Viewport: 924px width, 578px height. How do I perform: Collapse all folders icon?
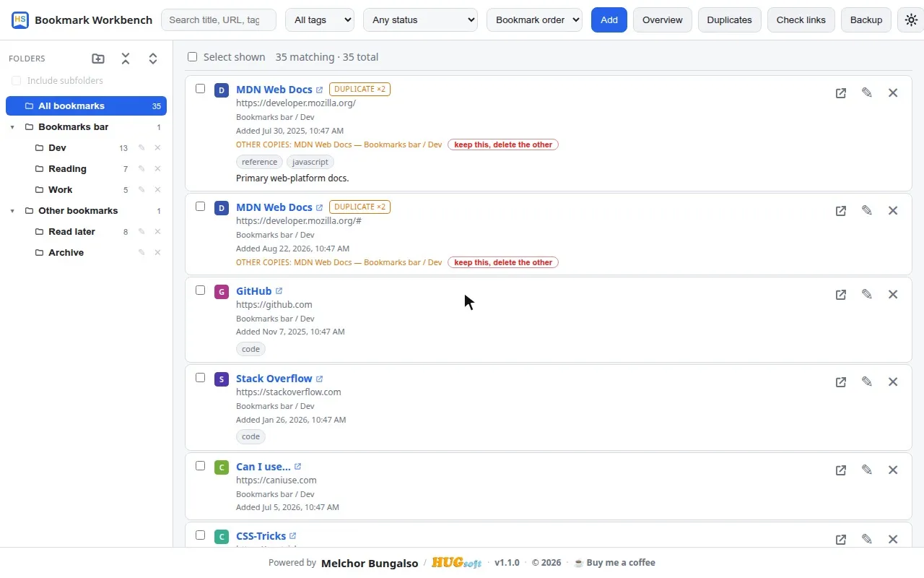point(126,59)
